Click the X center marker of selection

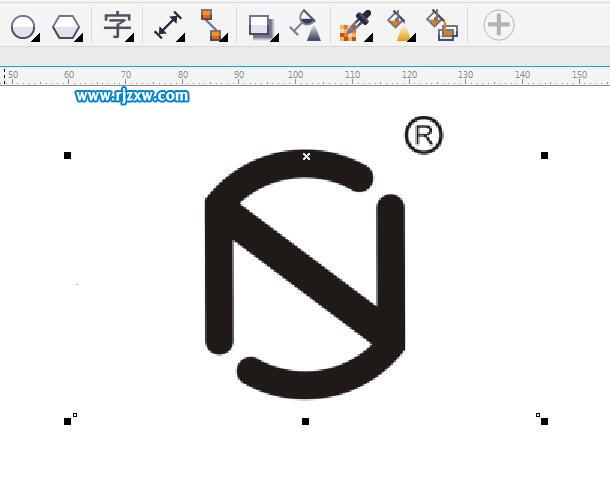tap(307, 156)
